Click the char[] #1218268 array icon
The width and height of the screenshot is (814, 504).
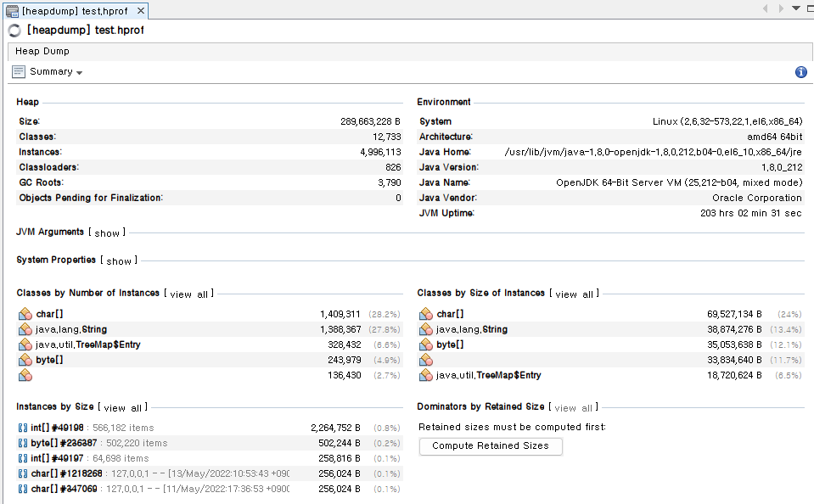coord(23,473)
